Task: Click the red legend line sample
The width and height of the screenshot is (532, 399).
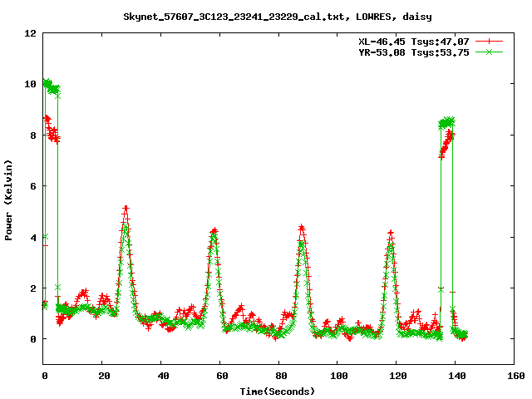Action: pyautogui.click(x=489, y=42)
